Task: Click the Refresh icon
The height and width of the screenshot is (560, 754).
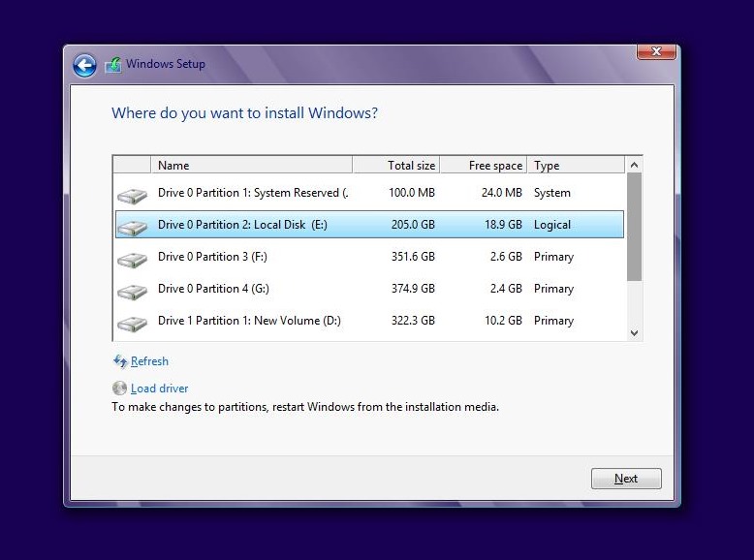Action: click(120, 361)
